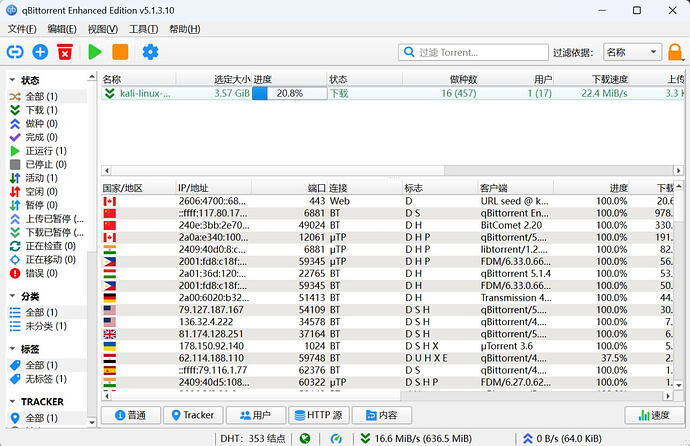Viewport: 690px width, 446px height.
Task: Open the 帮助(H) menu
Action: 185,29
